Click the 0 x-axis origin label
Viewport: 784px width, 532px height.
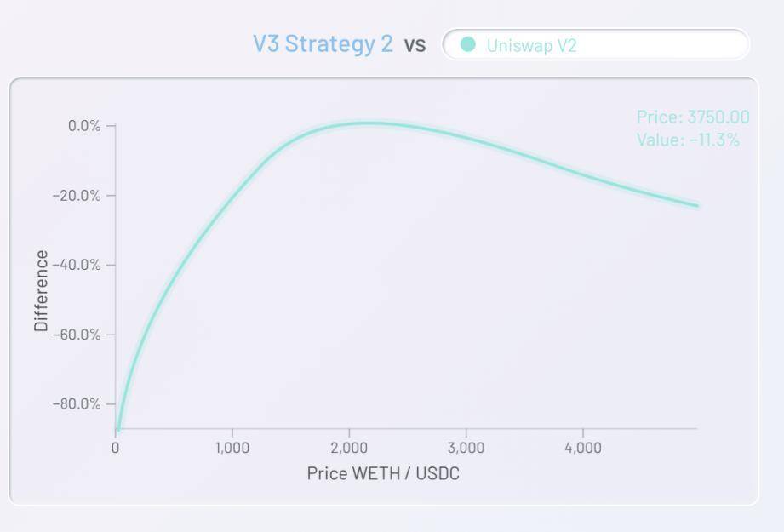(x=116, y=448)
